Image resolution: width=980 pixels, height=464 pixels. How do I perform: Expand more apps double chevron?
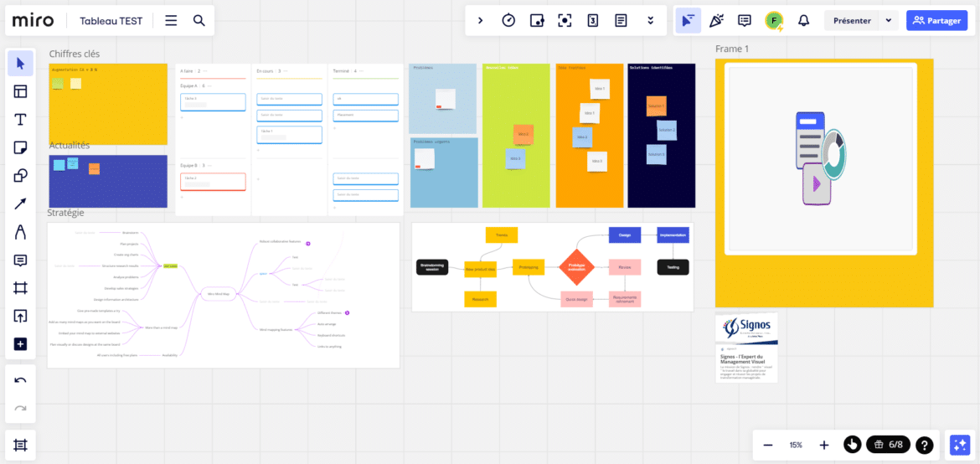650,21
